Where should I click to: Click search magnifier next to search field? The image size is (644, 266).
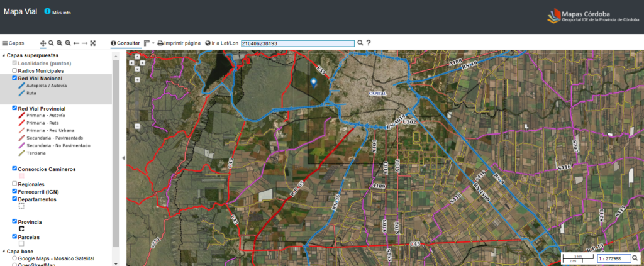pos(360,43)
